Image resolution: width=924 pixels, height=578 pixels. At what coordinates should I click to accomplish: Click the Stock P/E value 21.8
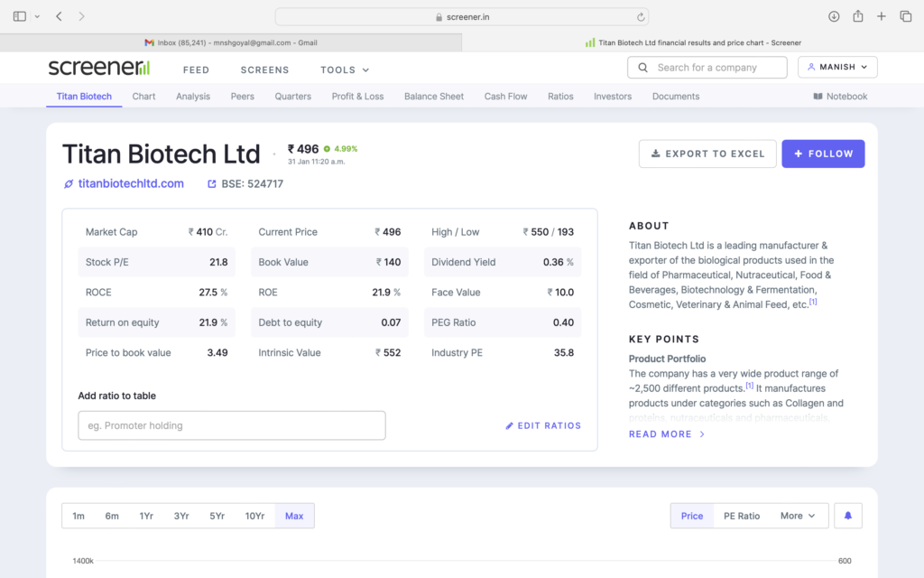click(x=218, y=262)
